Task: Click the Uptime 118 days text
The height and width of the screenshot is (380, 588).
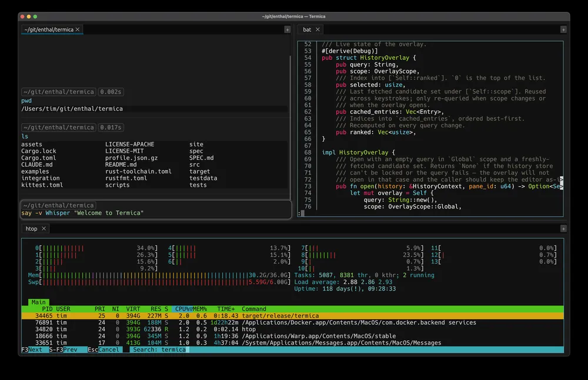Action: click(345, 288)
